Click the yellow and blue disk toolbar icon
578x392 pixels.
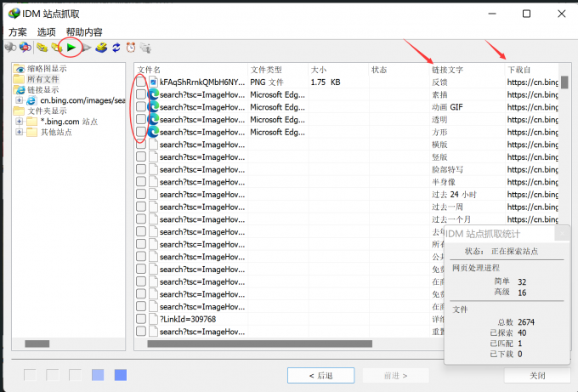(x=101, y=48)
